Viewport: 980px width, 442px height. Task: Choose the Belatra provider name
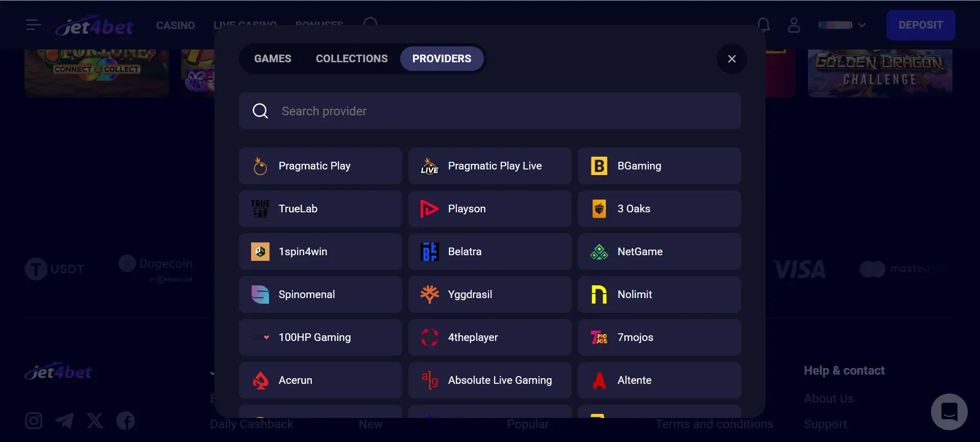click(x=464, y=252)
